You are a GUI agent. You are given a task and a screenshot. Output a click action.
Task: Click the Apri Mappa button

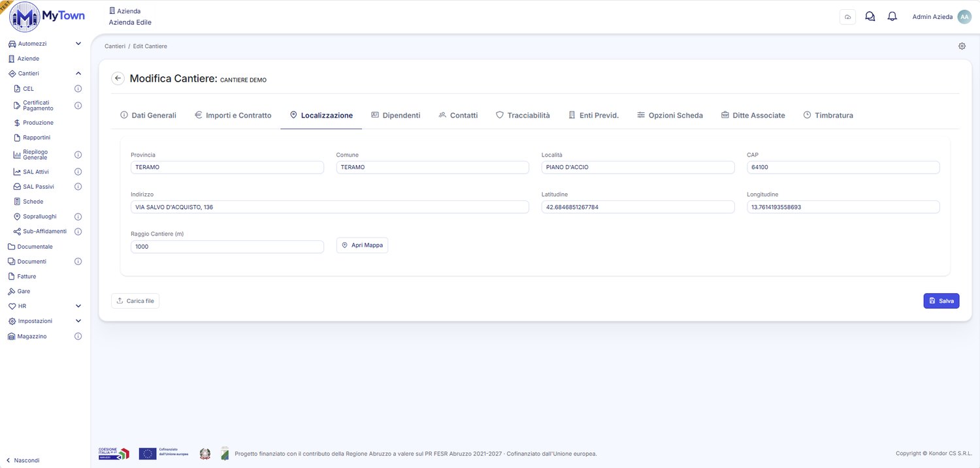[362, 245]
